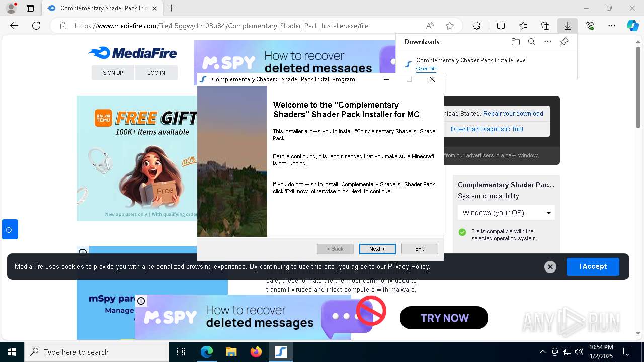Open the notification center icon
The height and width of the screenshot is (362, 644).
(x=627, y=352)
